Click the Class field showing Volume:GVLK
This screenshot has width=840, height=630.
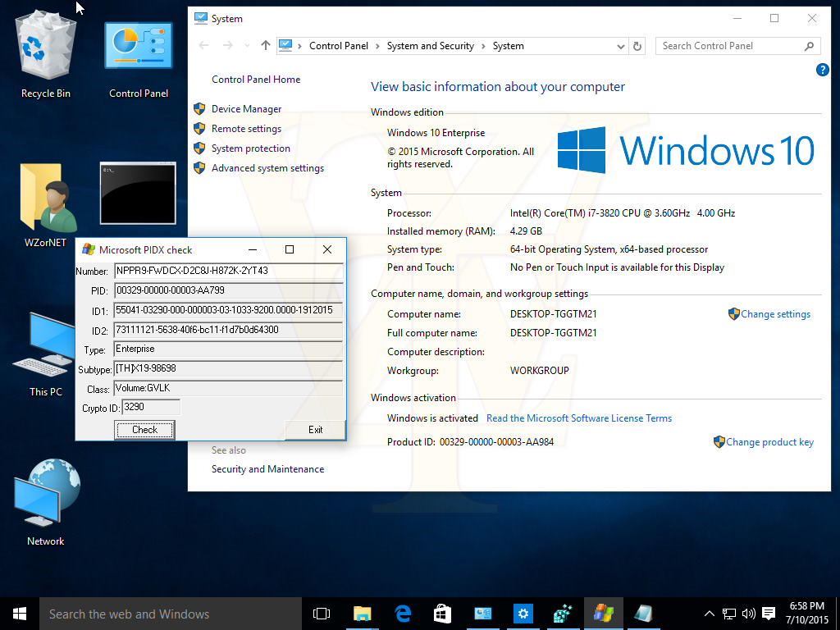pyautogui.click(x=228, y=388)
